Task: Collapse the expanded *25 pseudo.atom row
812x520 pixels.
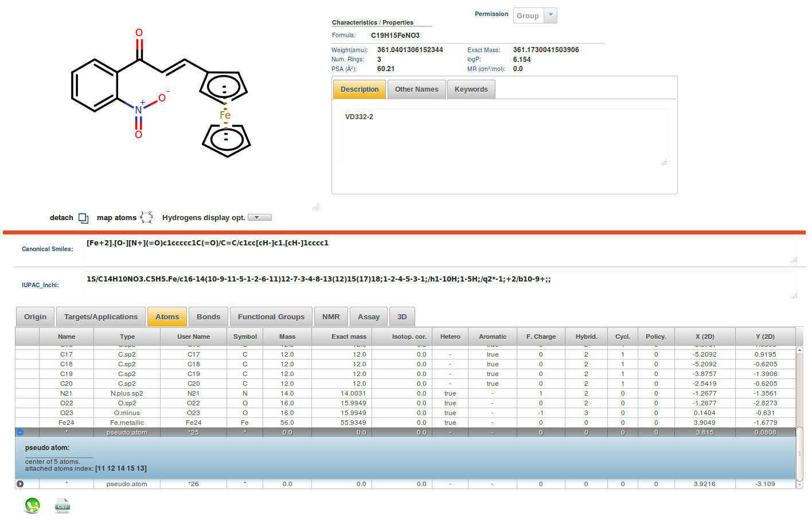Action: [x=20, y=432]
